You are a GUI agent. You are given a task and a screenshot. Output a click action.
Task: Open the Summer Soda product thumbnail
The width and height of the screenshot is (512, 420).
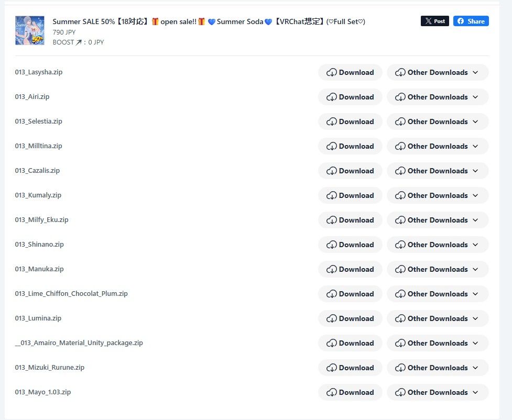pos(30,30)
